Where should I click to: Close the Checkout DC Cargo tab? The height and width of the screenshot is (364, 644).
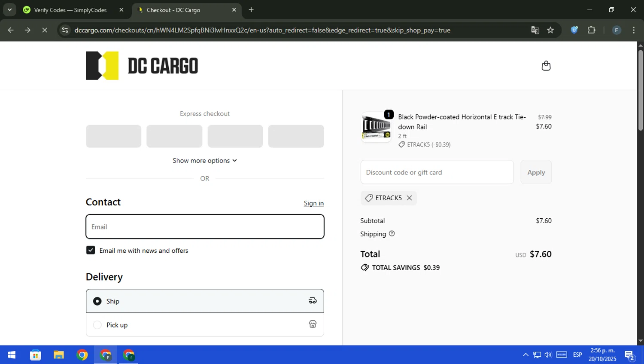(234, 10)
